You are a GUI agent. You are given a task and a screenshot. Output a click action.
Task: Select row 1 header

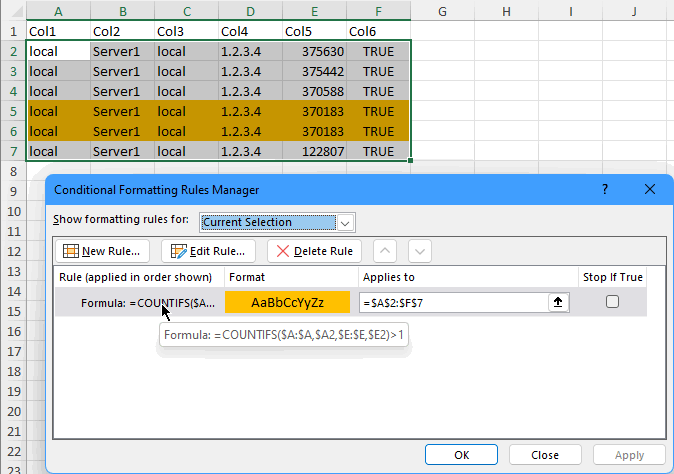[13, 31]
